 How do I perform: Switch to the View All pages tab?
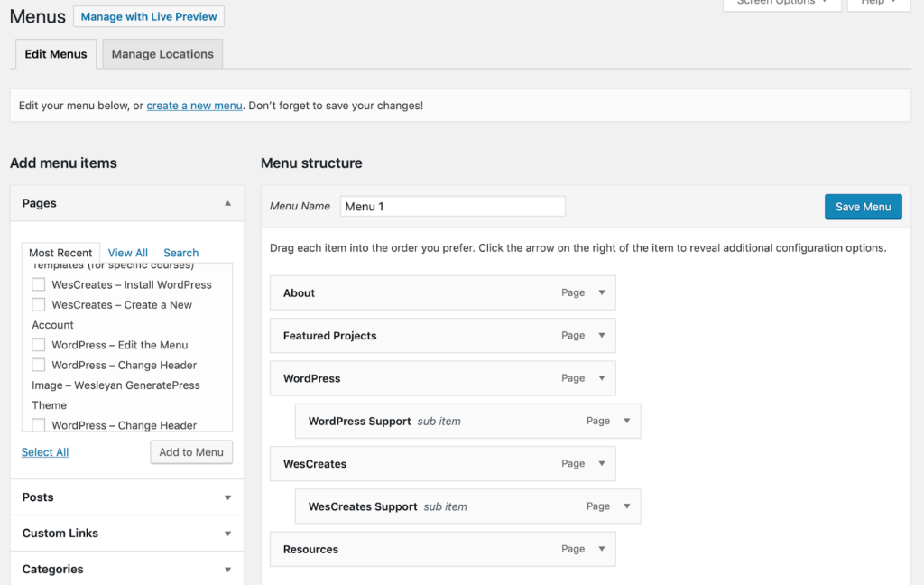pyautogui.click(x=128, y=253)
